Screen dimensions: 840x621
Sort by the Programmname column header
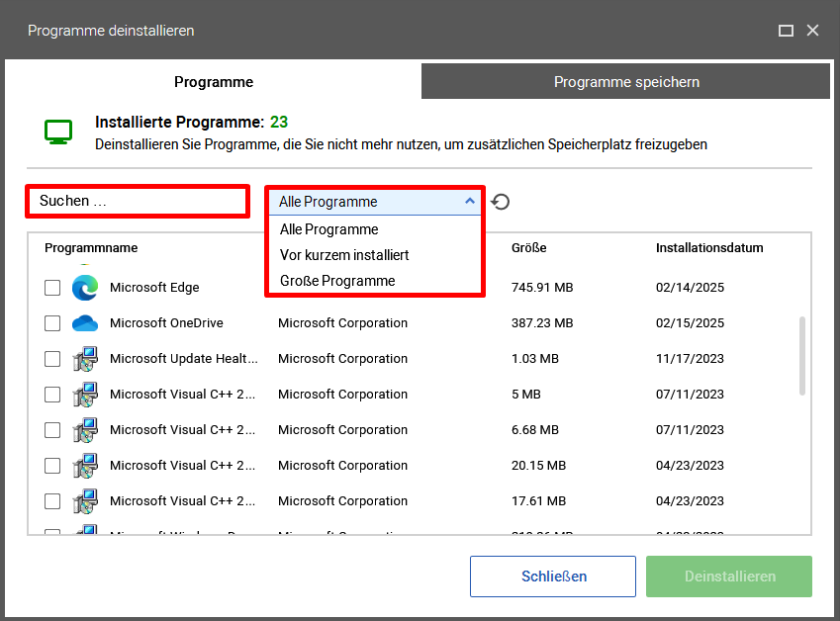pyautogui.click(x=91, y=248)
